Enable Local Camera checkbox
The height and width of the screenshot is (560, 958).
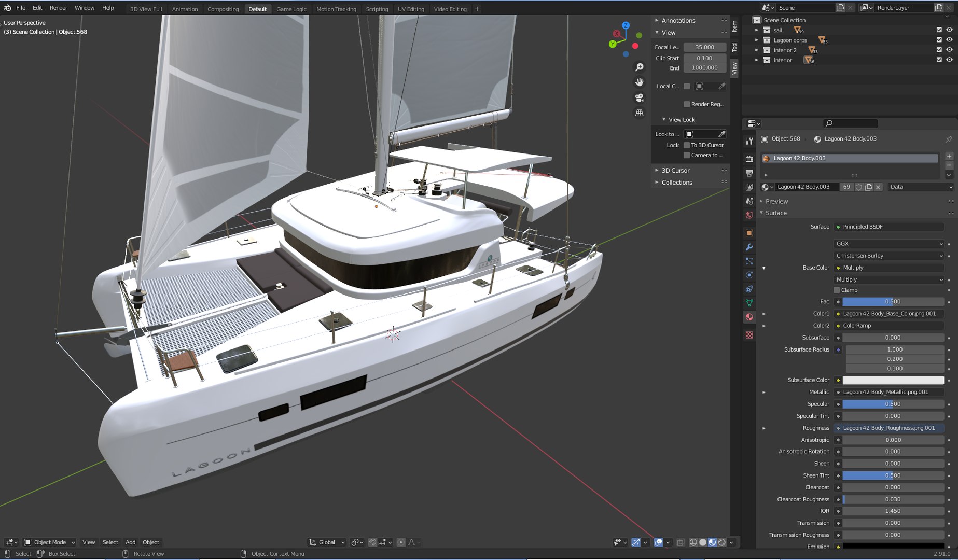687,86
